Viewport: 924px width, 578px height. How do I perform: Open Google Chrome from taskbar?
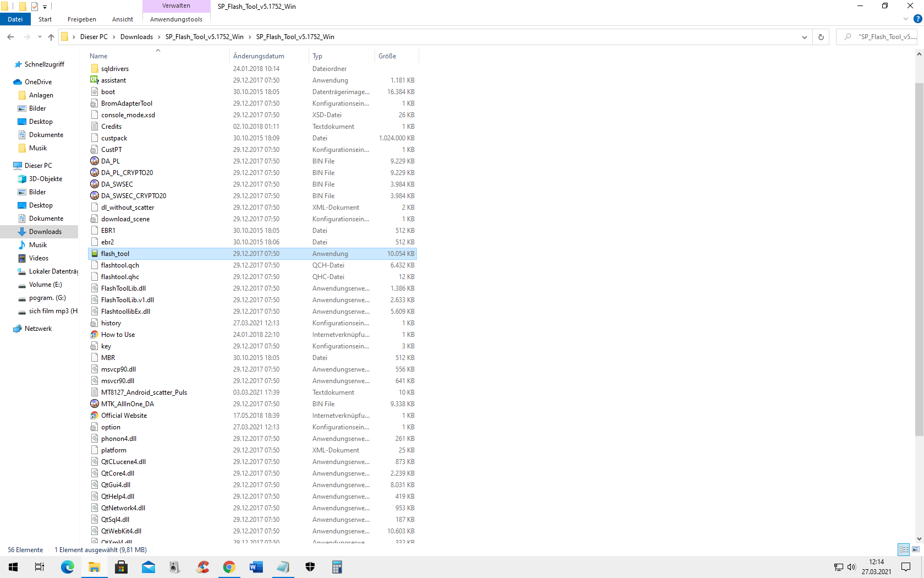[x=229, y=567]
